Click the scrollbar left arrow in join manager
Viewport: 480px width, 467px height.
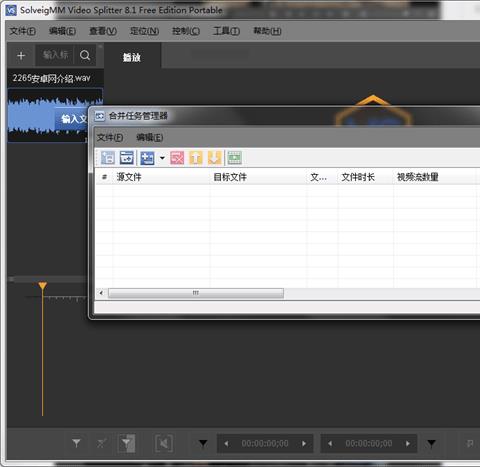[101, 293]
